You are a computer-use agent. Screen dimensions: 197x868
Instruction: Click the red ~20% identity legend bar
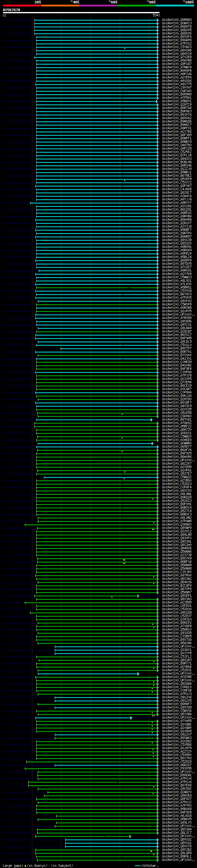point(22,6)
